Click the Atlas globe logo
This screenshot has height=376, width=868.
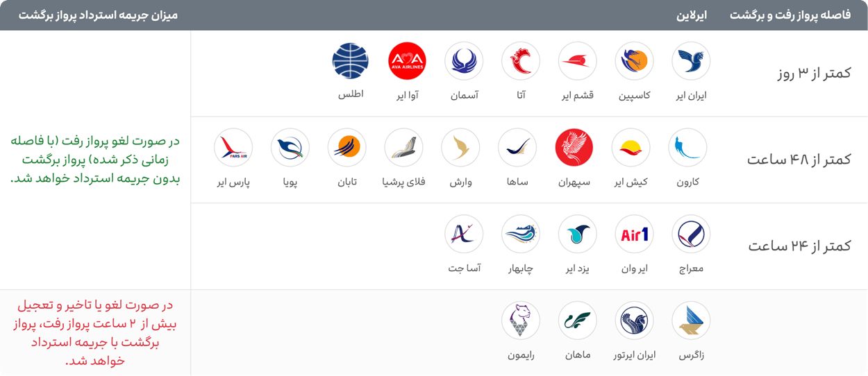click(351, 61)
